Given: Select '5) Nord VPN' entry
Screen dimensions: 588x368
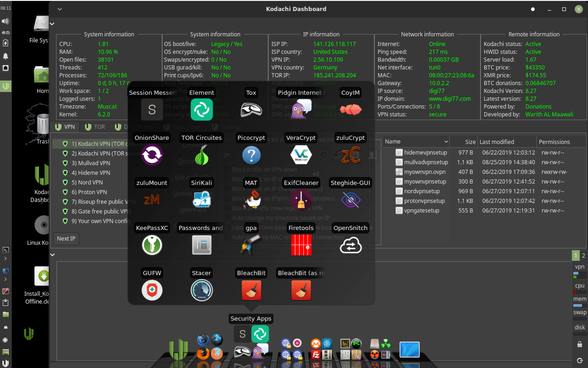Looking at the screenshot, I should [87, 183].
